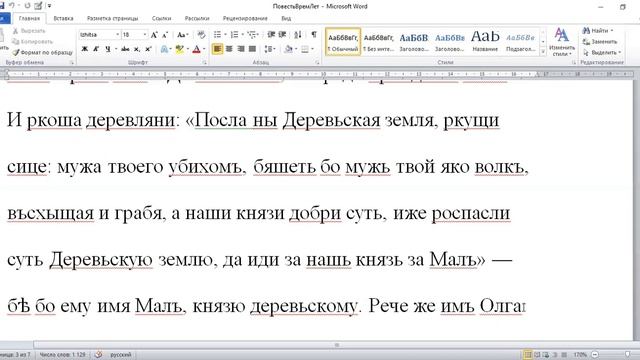
Task: Open the Ссылки ribbon tab
Action: click(161, 18)
